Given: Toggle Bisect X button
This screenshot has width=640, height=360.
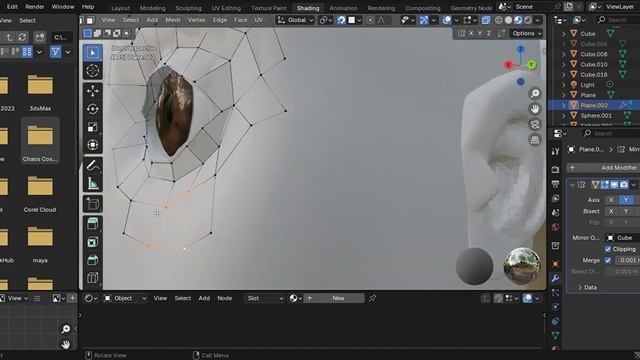Looking at the screenshot, I should point(611,211).
